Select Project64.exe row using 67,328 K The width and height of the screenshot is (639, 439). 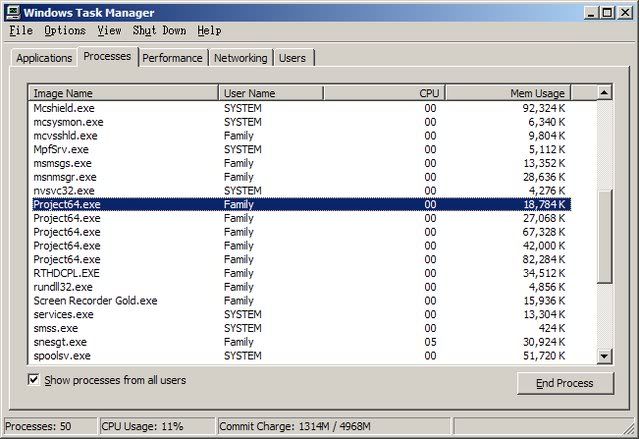pos(302,232)
